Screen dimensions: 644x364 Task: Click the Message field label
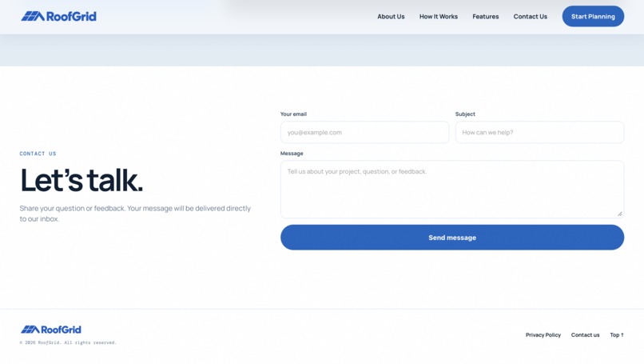[292, 154]
